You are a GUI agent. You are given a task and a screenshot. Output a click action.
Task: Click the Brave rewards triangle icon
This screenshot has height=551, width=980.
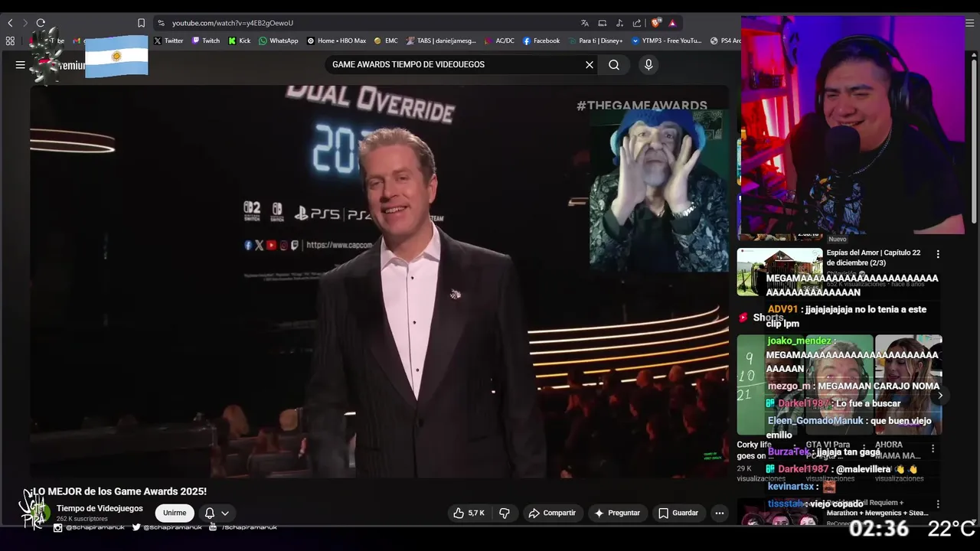click(x=672, y=23)
